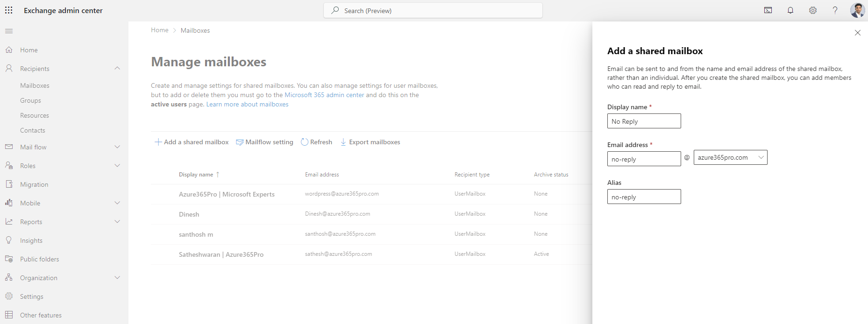Open Mailboxes in the sidebar
The width and height of the screenshot is (868, 324).
point(35,85)
